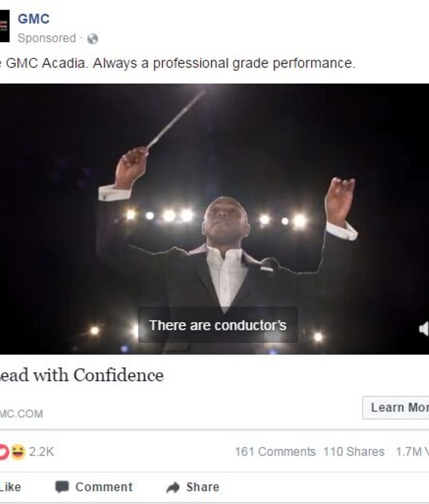Visit the GMC.COM domain link
The image size is (429, 504).
(21, 413)
